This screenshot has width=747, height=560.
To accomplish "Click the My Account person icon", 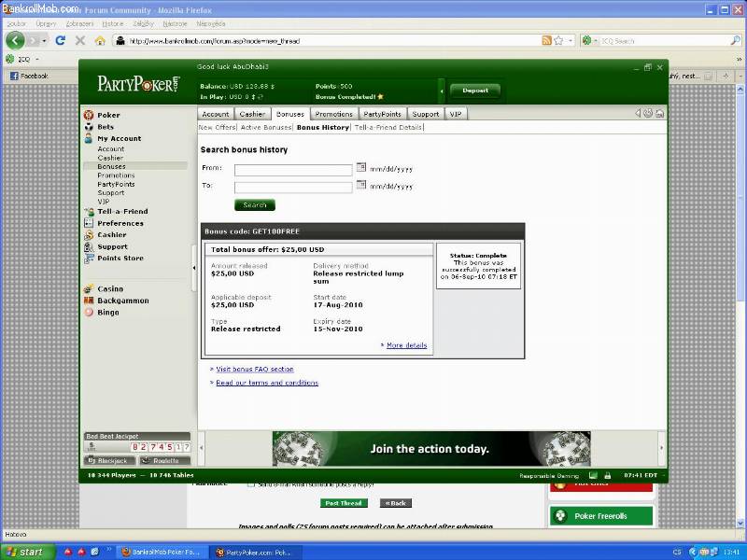I will pos(89,138).
